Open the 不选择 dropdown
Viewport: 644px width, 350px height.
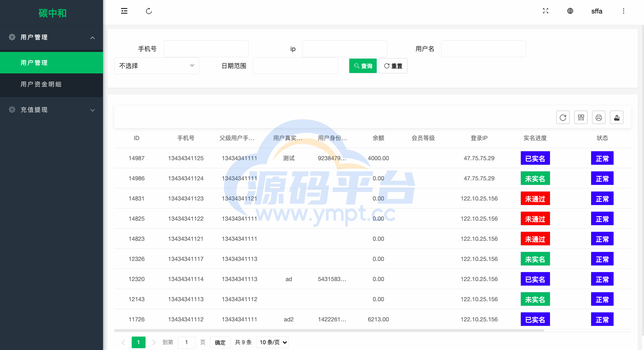[157, 66]
